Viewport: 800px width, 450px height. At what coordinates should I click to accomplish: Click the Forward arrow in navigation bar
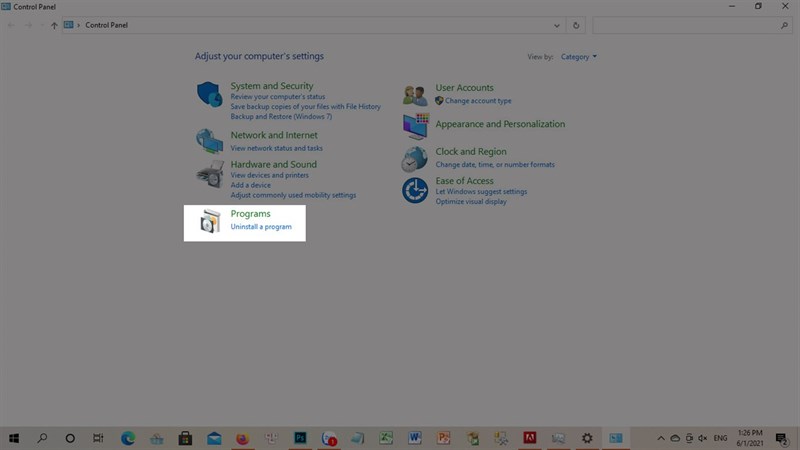pyautogui.click(x=29, y=25)
